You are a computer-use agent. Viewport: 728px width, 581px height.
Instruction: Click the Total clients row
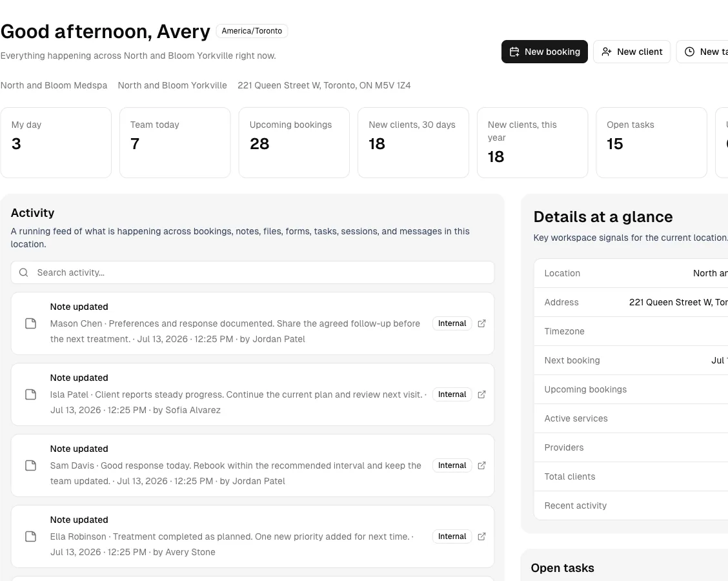(x=631, y=476)
